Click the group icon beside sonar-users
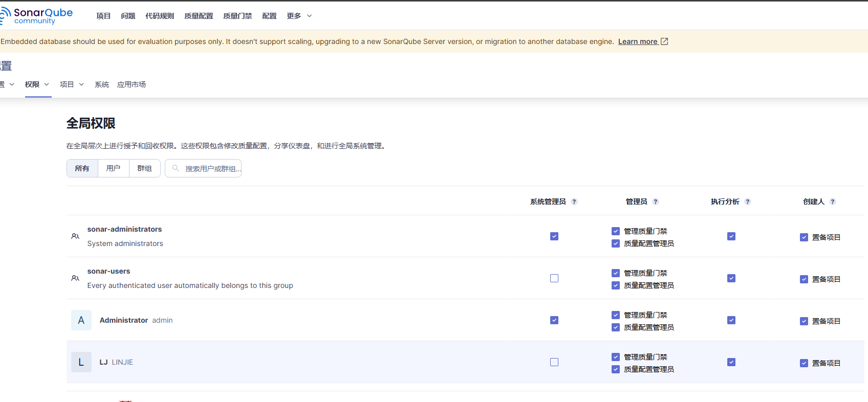Image resolution: width=868 pixels, height=402 pixels. [75, 278]
